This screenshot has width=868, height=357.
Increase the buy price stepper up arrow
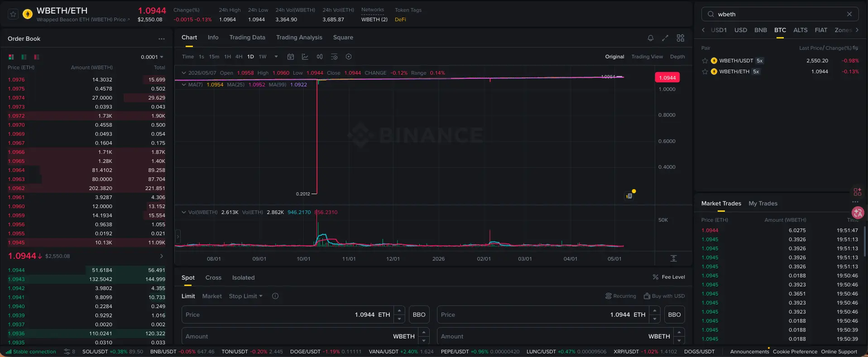(399, 310)
